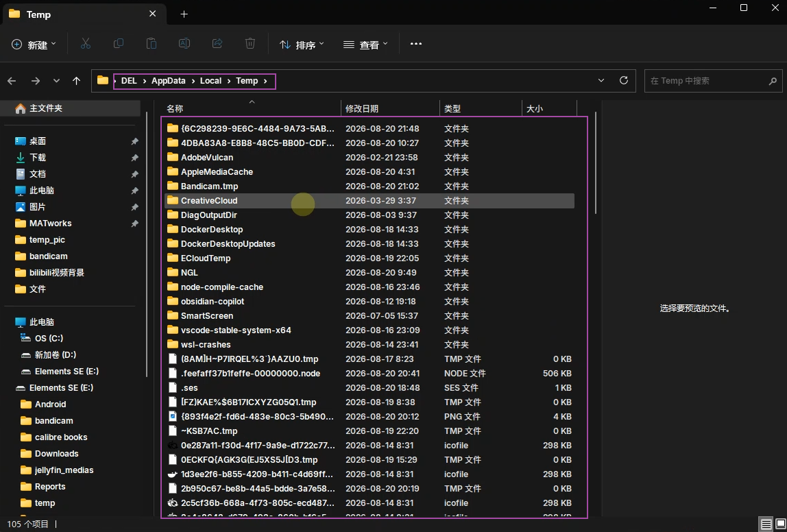This screenshot has width=787, height=532.
Task: Close the Temp tab
Action: point(153,14)
